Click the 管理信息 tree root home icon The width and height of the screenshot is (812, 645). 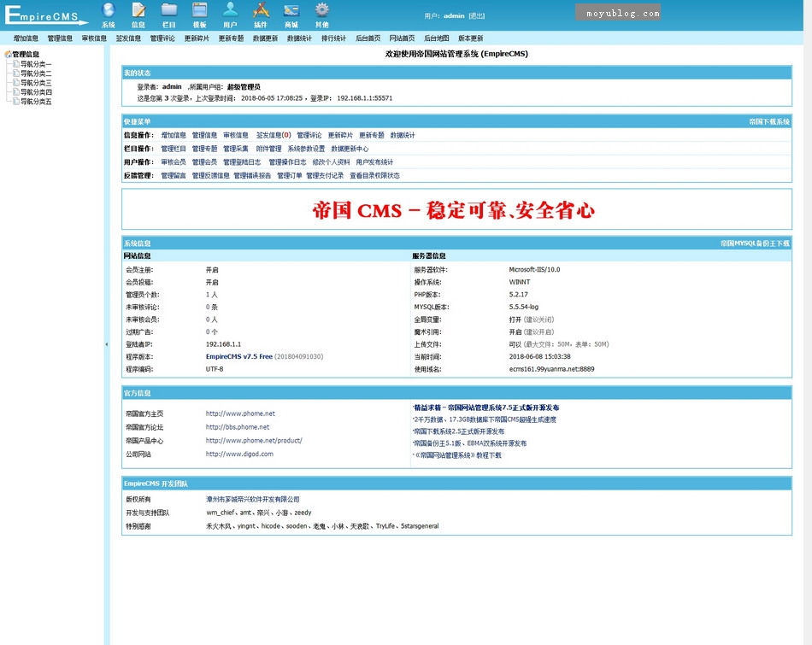point(8,54)
